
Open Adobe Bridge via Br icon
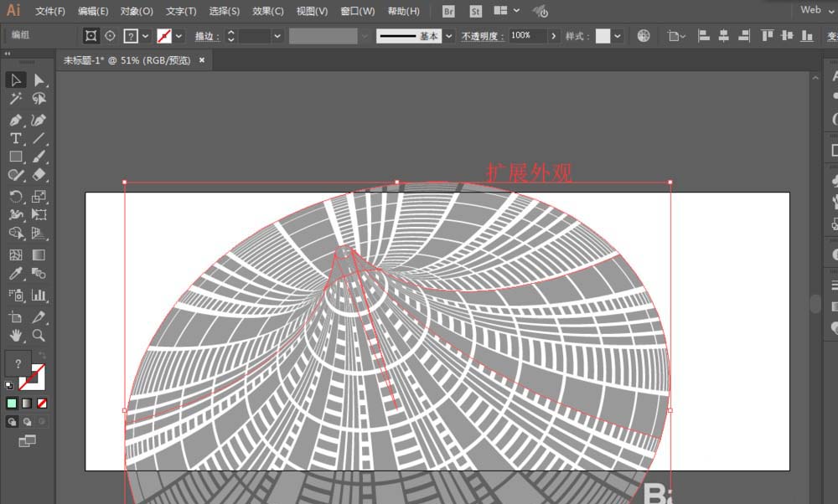click(x=448, y=11)
